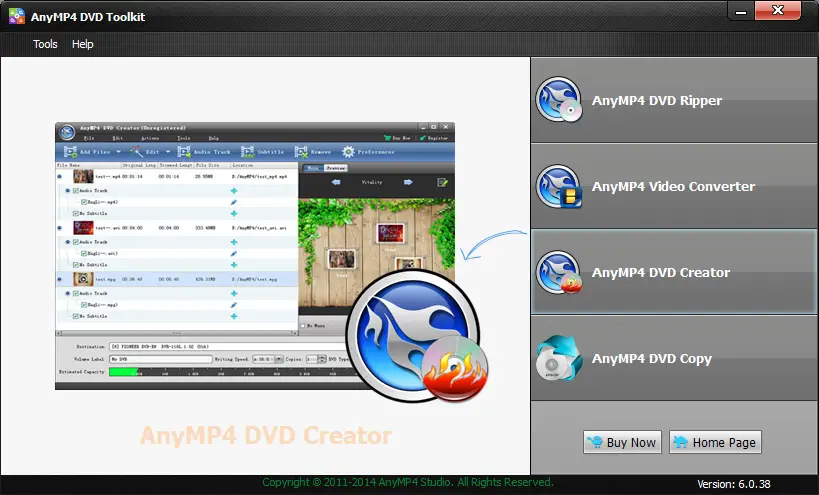Click the copyright 2011-2014 AnyMP4 Studio text

pyautogui.click(x=407, y=482)
